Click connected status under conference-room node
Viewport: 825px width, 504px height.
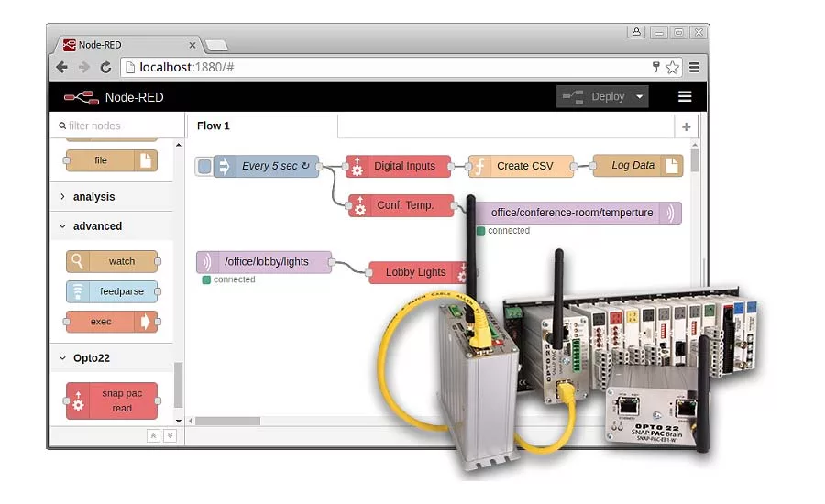(503, 230)
